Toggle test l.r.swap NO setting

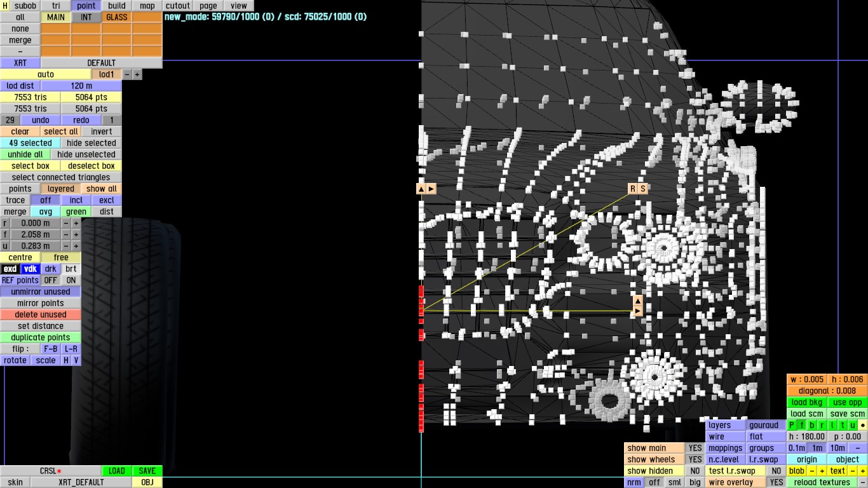(x=776, y=471)
